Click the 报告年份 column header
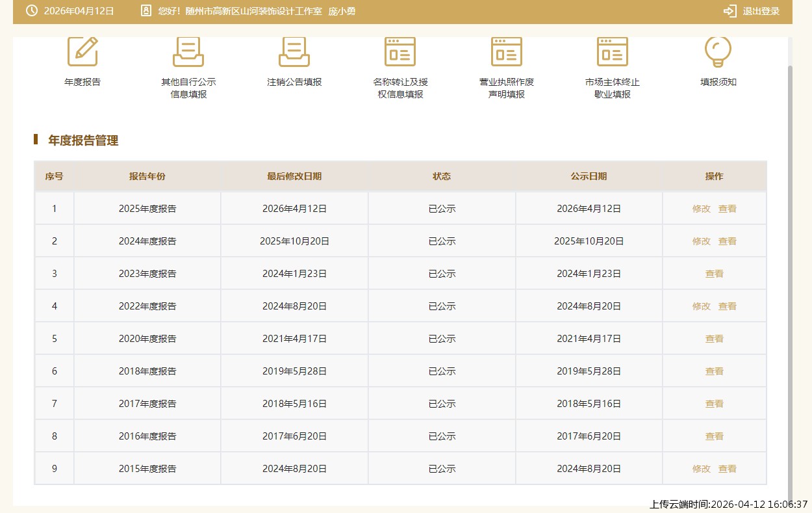 pyautogui.click(x=147, y=176)
